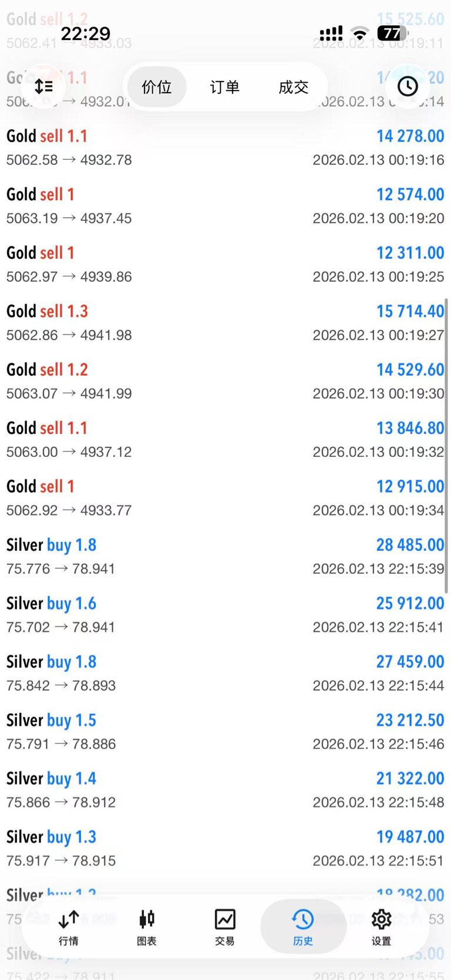Click the vertical scrollbar on right edge
This screenshot has width=451, height=980.
click(x=446, y=446)
